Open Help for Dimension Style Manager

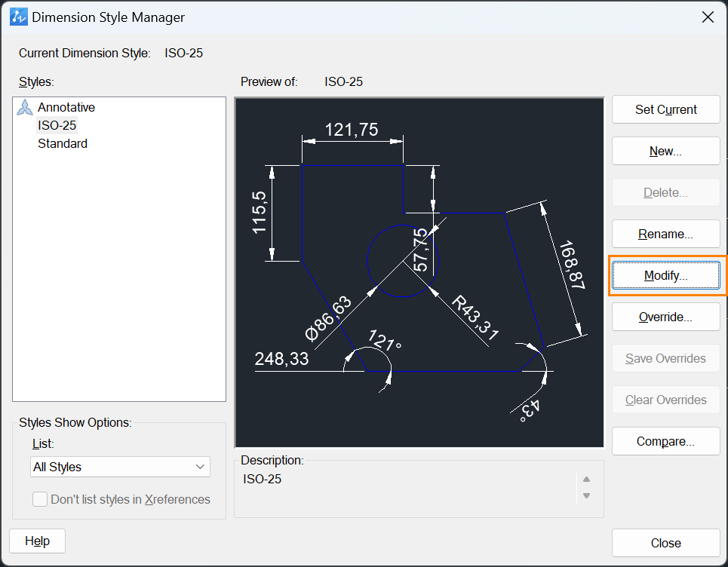(x=37, y=541)
